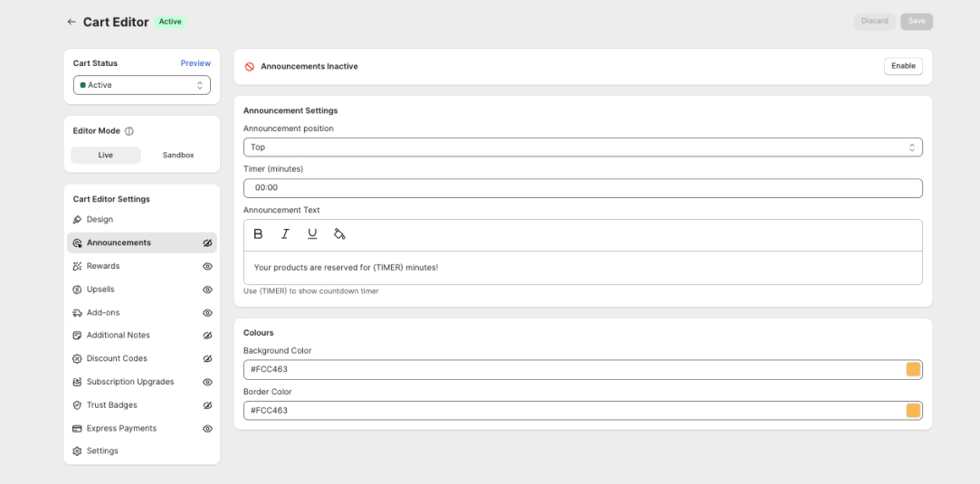Switch editor mode to Live

106,155
